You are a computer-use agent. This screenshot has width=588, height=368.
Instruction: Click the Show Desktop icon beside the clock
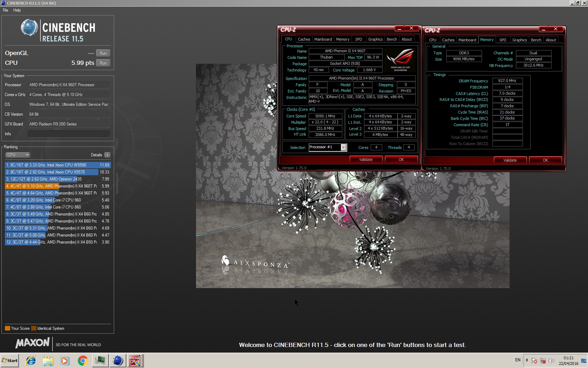click(584, 361)
